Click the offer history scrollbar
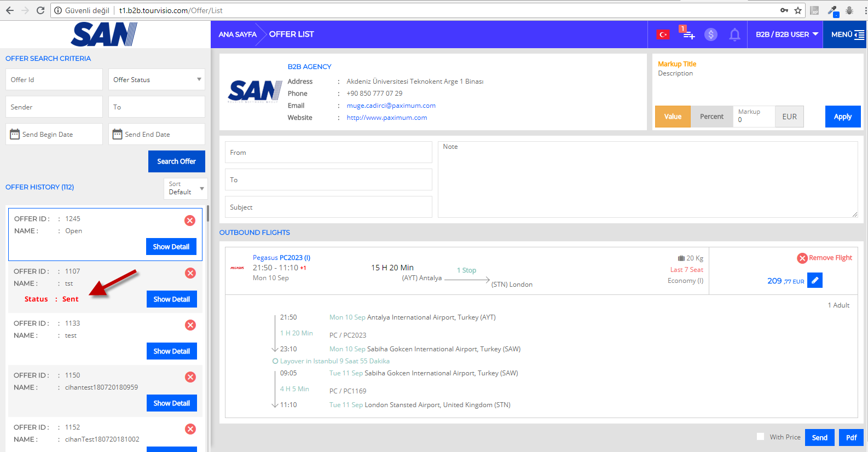 [208, 213]
